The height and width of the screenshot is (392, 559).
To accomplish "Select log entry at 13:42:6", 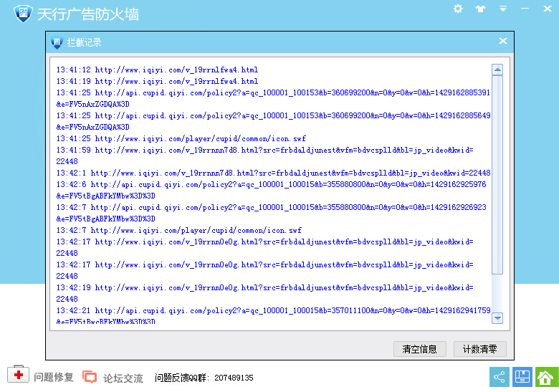I will (x=272, y=190).
